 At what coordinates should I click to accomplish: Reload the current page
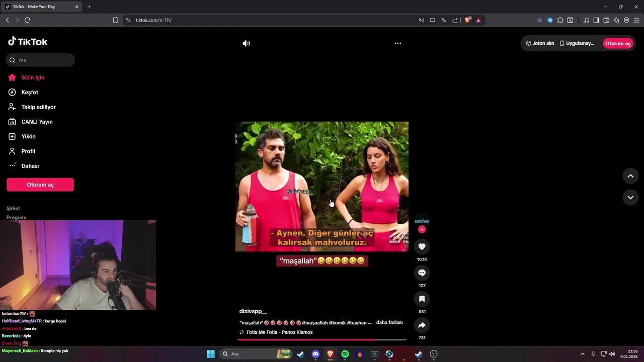27,20
